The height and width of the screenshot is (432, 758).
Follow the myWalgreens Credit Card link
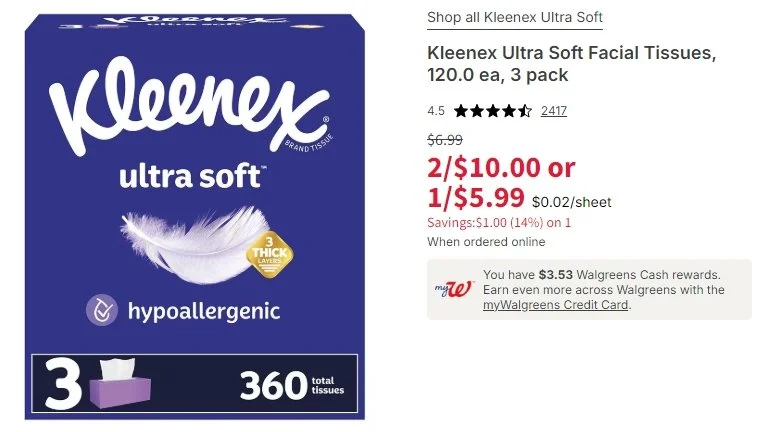click(556, 305)
